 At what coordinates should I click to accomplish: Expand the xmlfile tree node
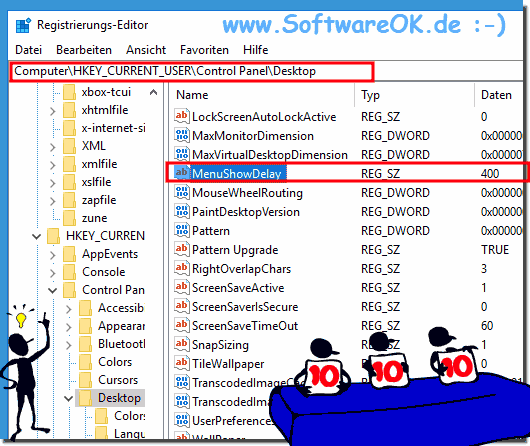pos(52,165)
